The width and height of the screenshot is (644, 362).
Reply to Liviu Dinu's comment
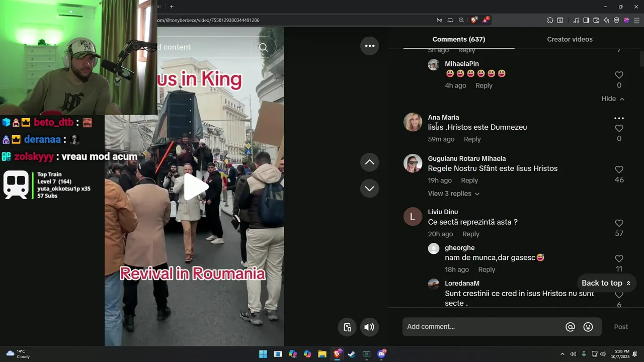tap(471, 234)
